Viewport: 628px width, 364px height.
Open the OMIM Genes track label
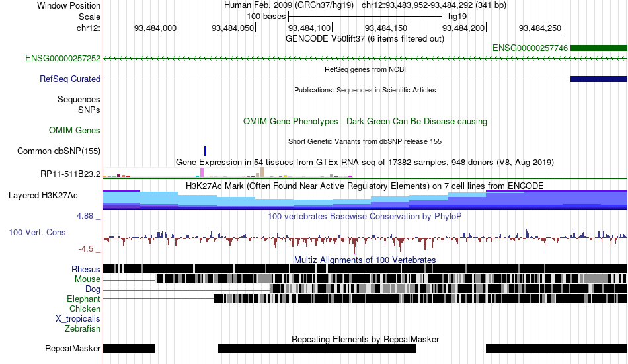tap(75, 131)
